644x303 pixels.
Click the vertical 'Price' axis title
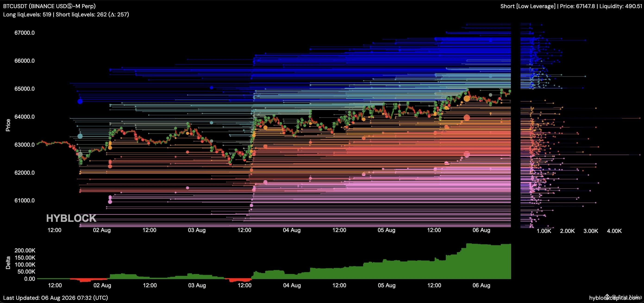pyautogui.click(x=8, y=125)
